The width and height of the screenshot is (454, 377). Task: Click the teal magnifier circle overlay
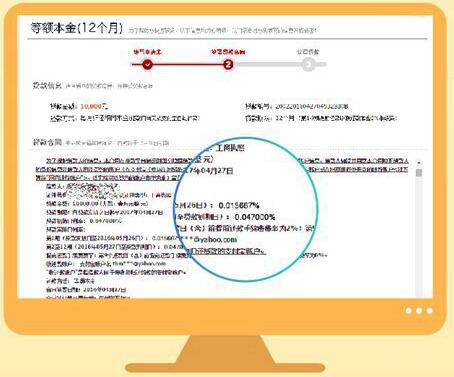[245, 209]
